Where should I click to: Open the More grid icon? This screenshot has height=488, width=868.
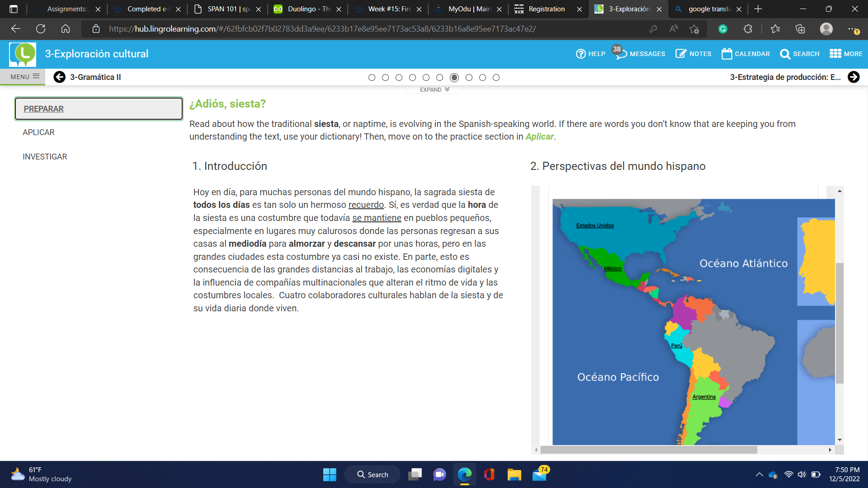[x=835, y=54]
